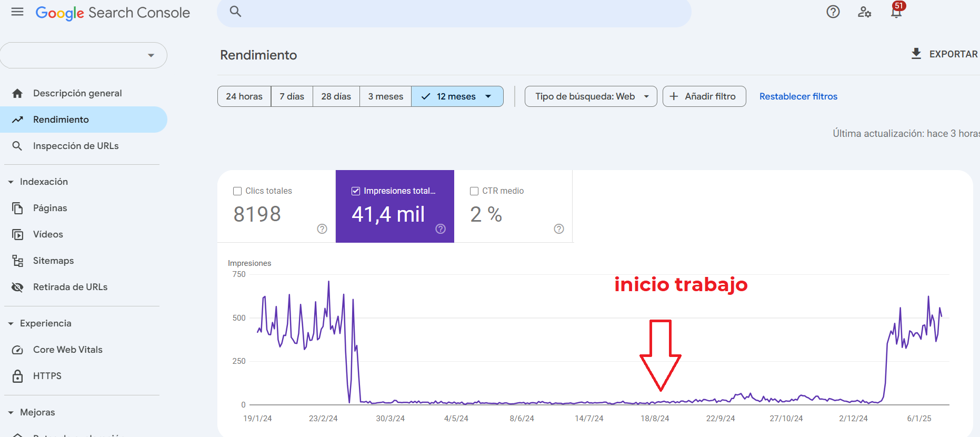980x437 pixels.
Task: Click the Impresiones chart axis label
Action: [249, 263]
